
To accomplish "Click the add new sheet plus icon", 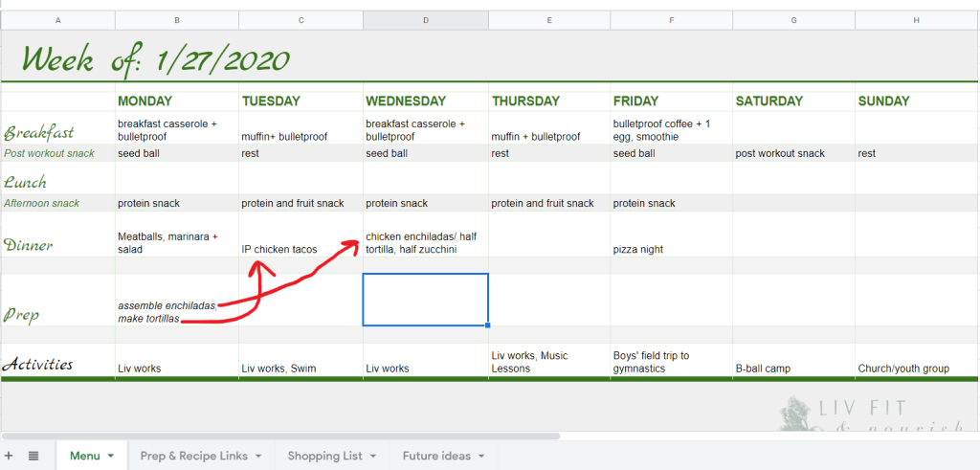I will (x=11, y=456).
